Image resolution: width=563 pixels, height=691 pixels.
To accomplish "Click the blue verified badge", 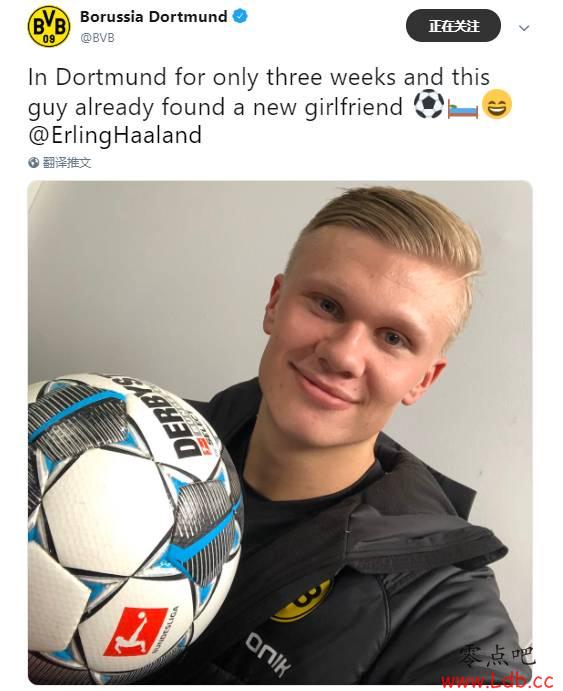I will pyautogui.click(x=240, y=17).
